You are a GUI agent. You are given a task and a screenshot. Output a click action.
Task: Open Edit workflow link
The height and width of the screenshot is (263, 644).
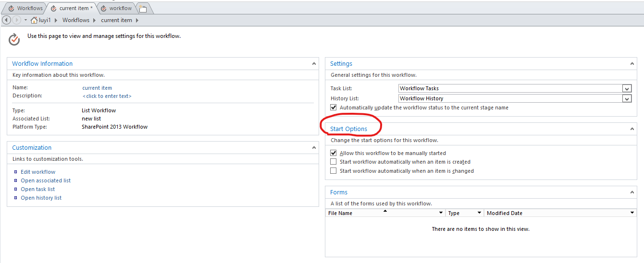click(x=38, y=172)
